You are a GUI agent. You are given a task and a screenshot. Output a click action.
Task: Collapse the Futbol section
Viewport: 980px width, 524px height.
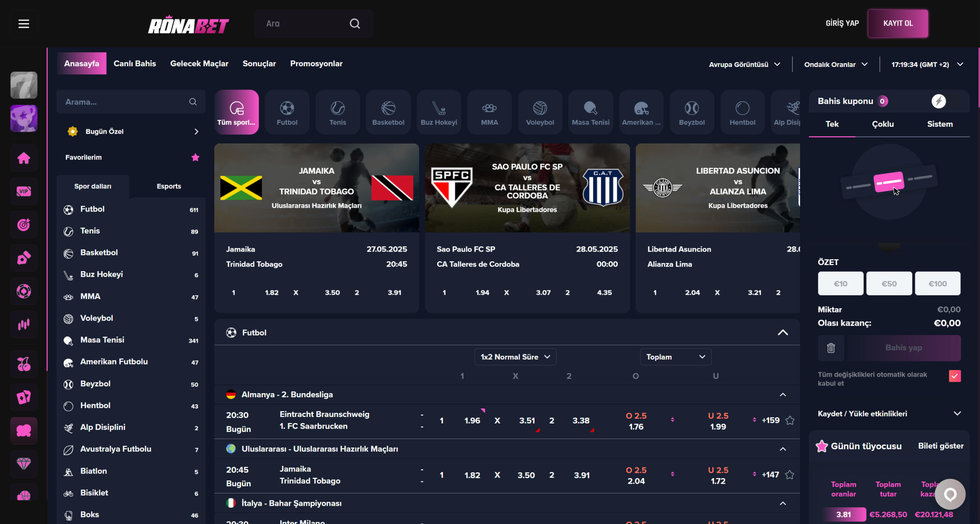(782, 332)
